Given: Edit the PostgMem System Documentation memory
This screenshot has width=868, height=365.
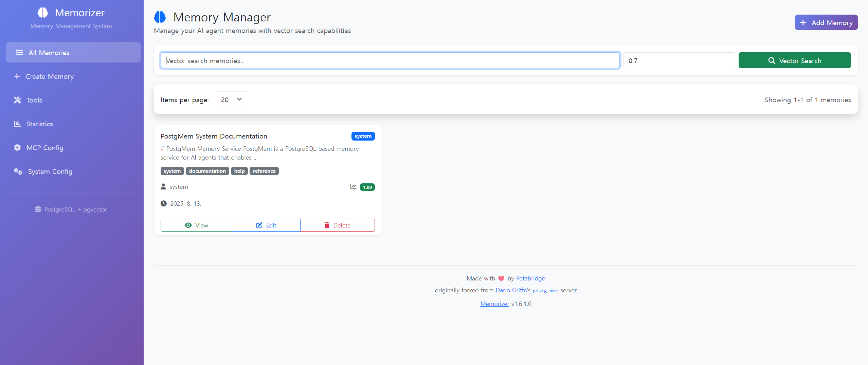Looking at the screenshot, I should tap(266, 225).
